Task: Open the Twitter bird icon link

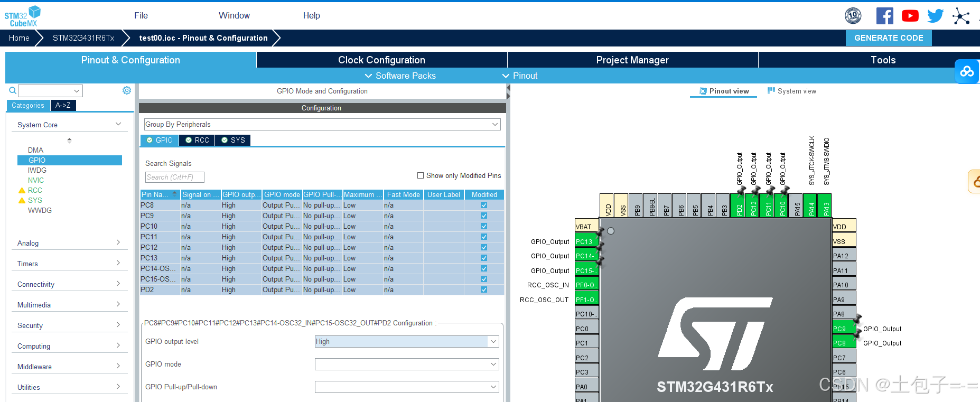Action: pyautogui.click(x=935, y=16)
